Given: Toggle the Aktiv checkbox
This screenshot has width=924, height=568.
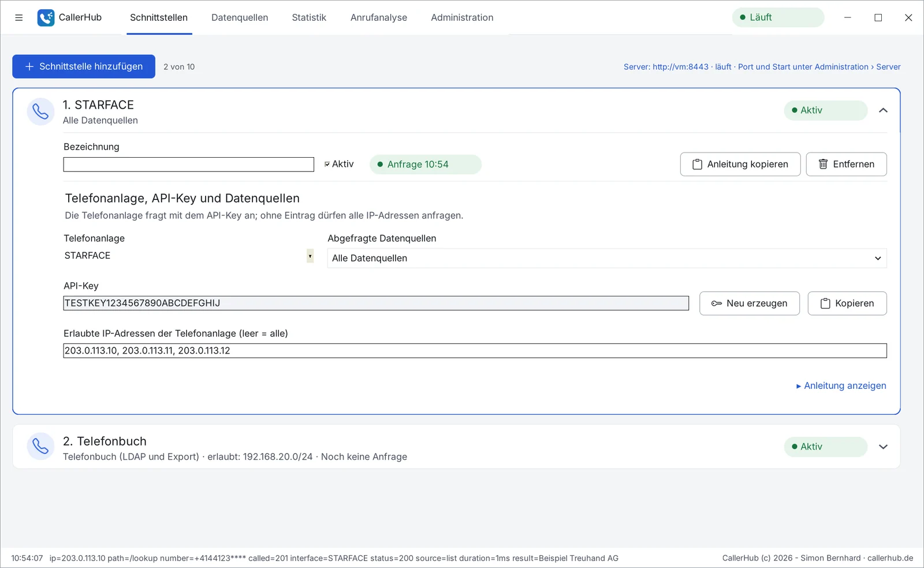Looking at the screenshot, I should [x=327, y=164].
